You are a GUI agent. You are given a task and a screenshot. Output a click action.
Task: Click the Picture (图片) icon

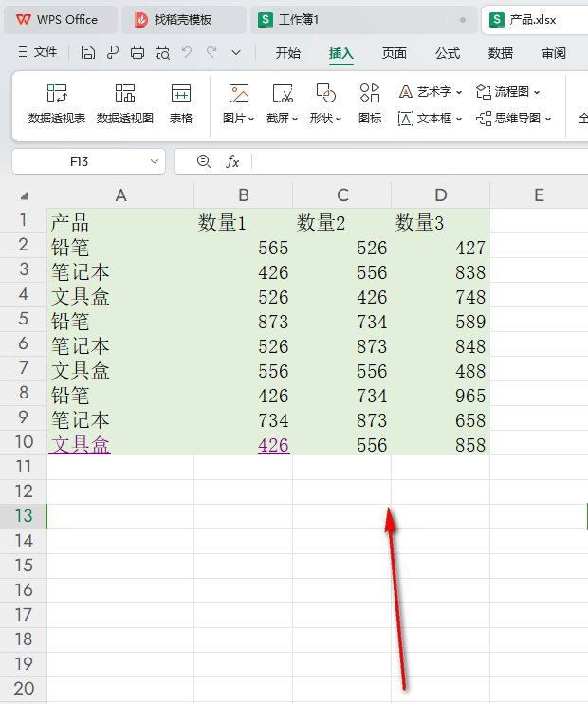[239, 94]
